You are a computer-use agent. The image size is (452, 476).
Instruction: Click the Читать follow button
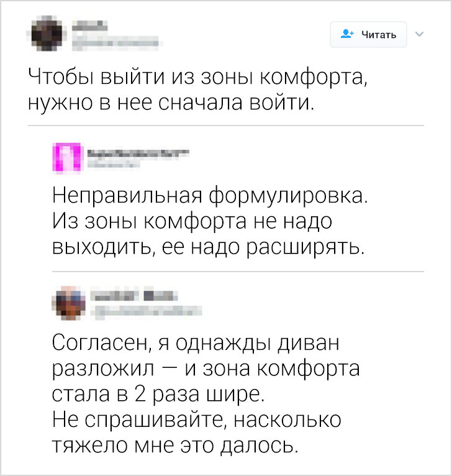369,35
